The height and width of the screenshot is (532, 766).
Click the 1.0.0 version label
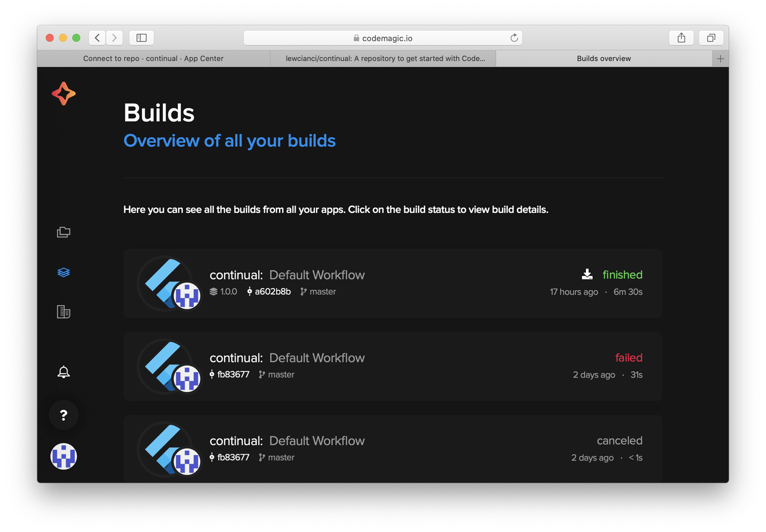pos(223,292)
